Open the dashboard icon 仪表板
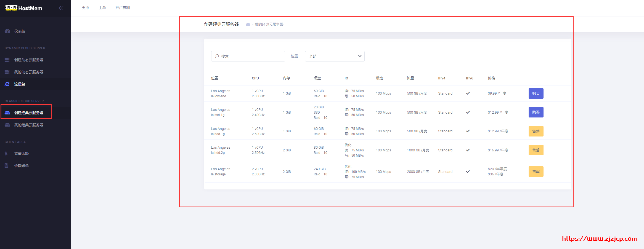This screenshot has height=249, width=644. tap(7, 31)
